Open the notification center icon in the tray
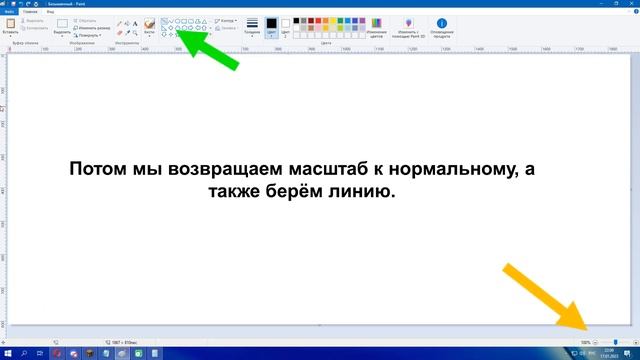The image size is (640, 360). point(627,353)
